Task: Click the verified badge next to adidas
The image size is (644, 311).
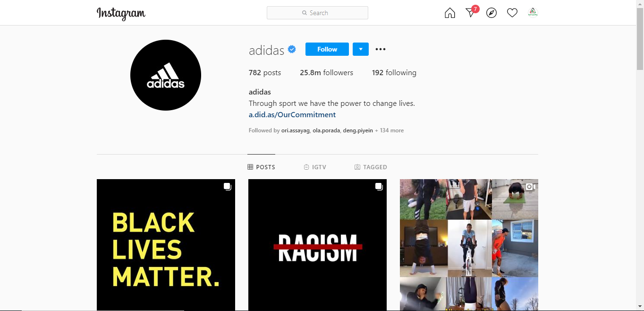Action: click(x=292, y=49)
